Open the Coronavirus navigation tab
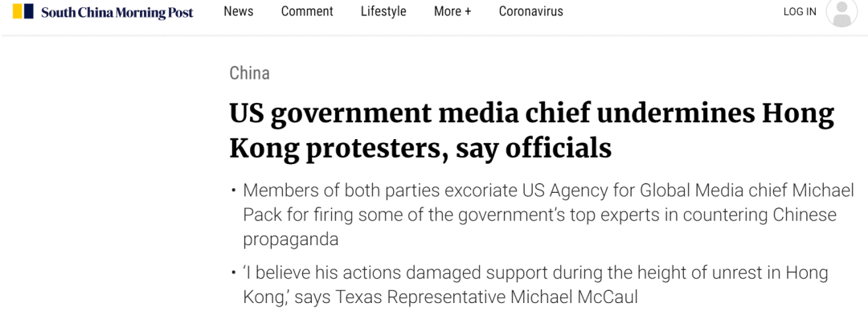This screenshot has height=332, width=868. (530, 11)
